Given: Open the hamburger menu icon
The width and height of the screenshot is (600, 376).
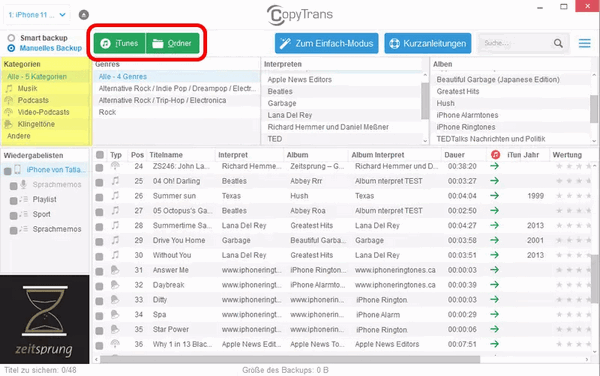Looking at the screenshot, I should (x=584, y=43).
